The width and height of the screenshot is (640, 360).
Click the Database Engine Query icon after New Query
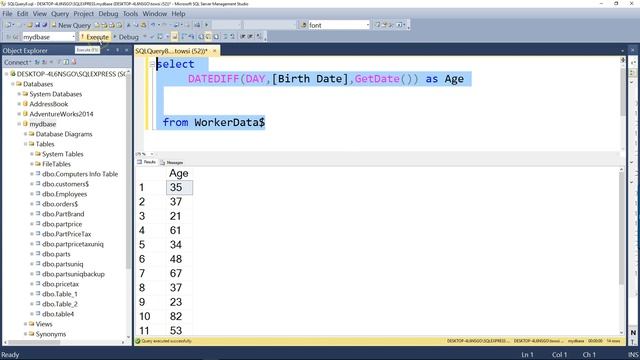tap(97, 25)
